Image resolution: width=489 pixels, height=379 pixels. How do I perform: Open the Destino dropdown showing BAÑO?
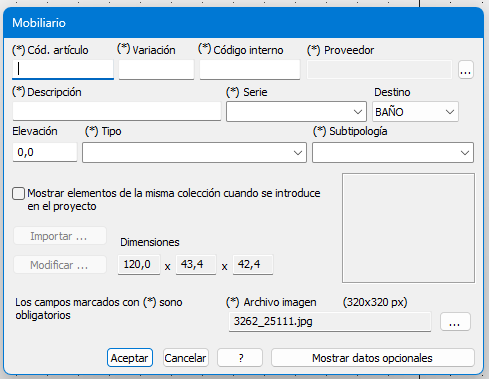point(415,112)
